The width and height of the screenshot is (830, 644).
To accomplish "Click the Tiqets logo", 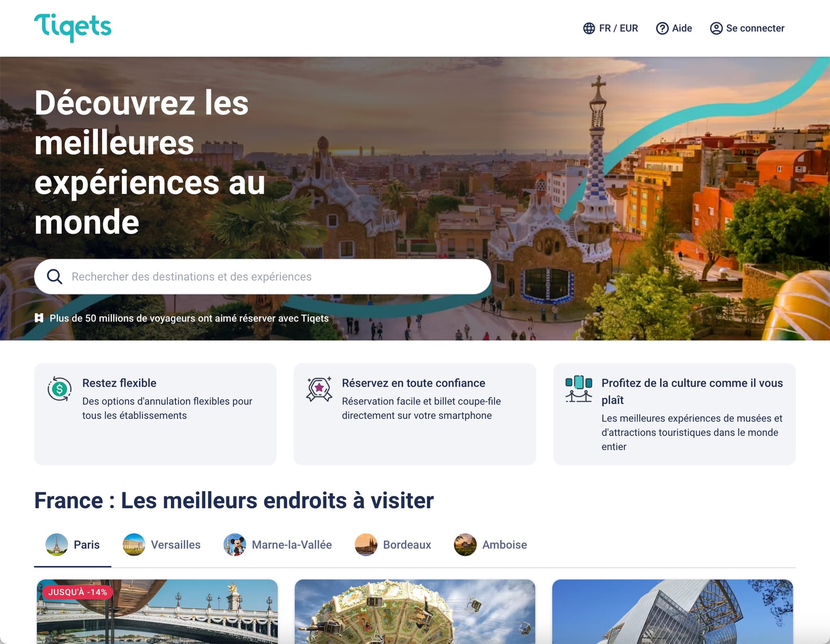I will [x=73, y=28].
